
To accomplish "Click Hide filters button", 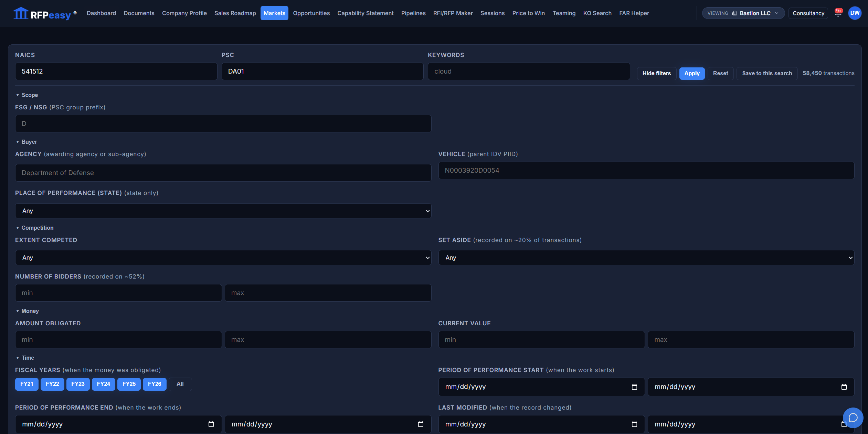I will (656, 73).
